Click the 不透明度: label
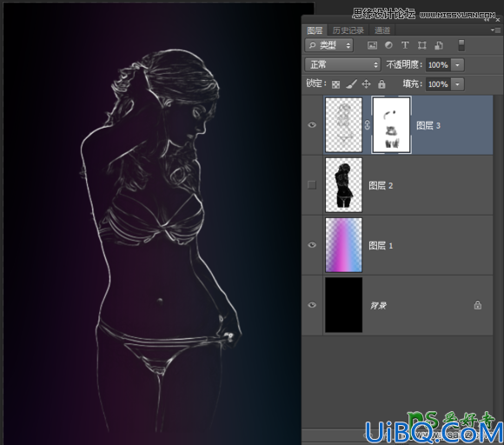Image resolution: width=504 pixels, height=445 pixels. [404, 65]
